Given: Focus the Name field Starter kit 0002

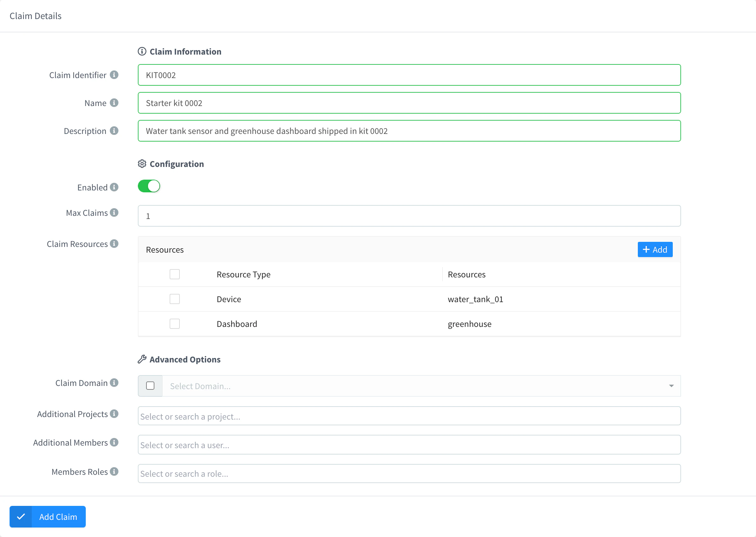Looking at the screenshot, I should tap(409, 103).
